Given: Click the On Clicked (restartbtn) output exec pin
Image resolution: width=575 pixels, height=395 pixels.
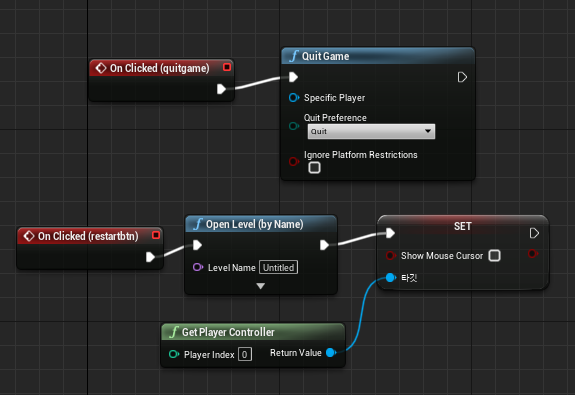Looking at the screenshot, I should pyautogui.click(x=150, y=257).
